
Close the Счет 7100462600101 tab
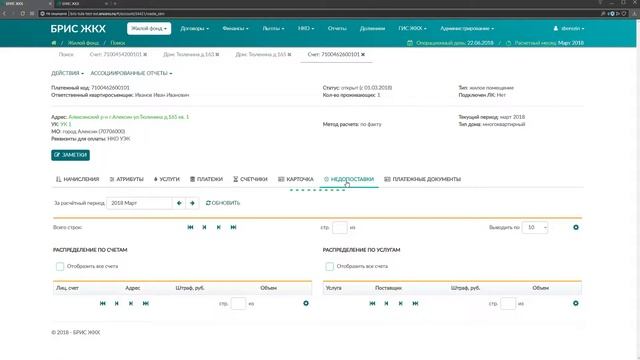(363, 54)
